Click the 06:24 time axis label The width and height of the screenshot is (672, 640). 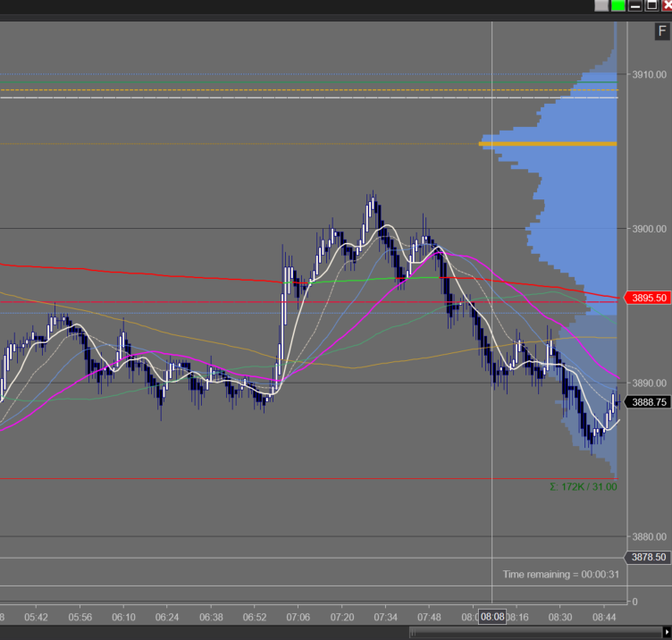pos(167,618)
